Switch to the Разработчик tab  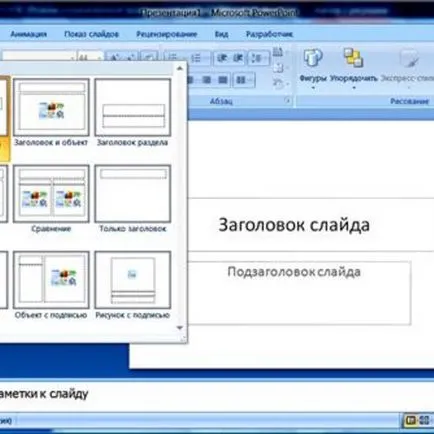tap(269, 34)
